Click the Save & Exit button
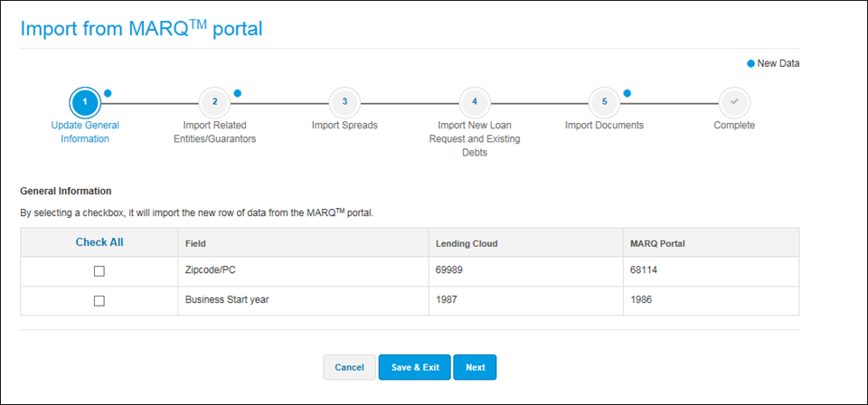Image resolution: width=868 pixels, height=405 pixels. click(x=415, y=367)
